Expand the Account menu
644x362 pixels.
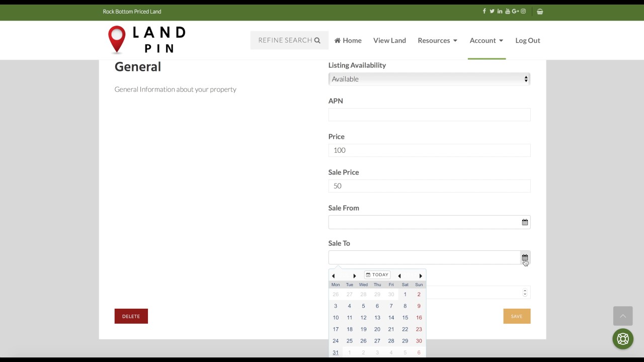coord(486,40)
